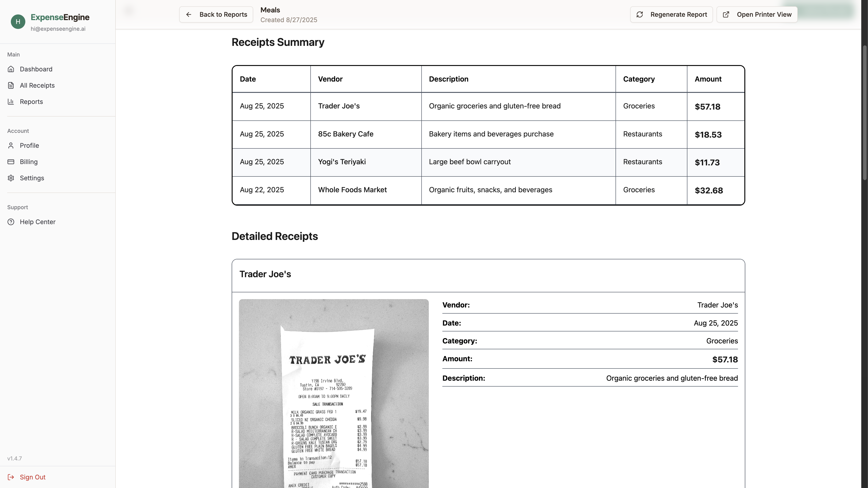The width and height of the screenshot is (868, 488).
Task: Click the Sign Out logout icon
Action: tap(11, 477)
